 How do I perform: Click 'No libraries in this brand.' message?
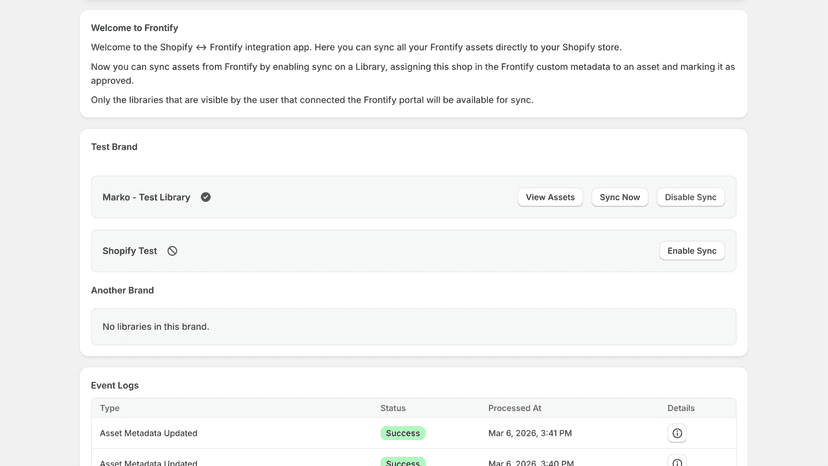(x=156, y=327)
